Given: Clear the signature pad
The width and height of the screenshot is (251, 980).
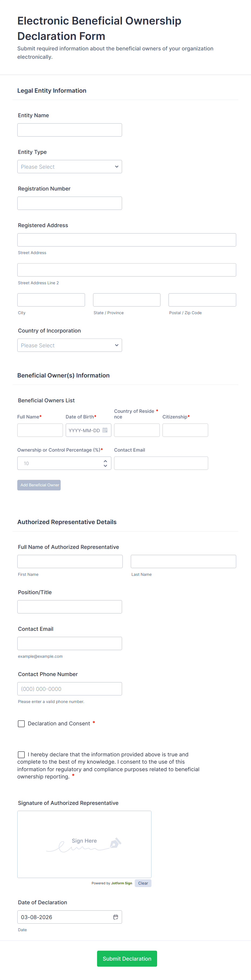Looking at the screenshot, I should (x=143, y=883).
